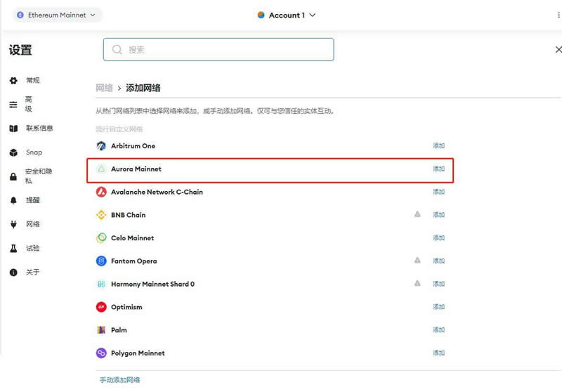Click the sliders icon beside 高级
The height and width of the screenshot is (392, 562).
[13, 105]
